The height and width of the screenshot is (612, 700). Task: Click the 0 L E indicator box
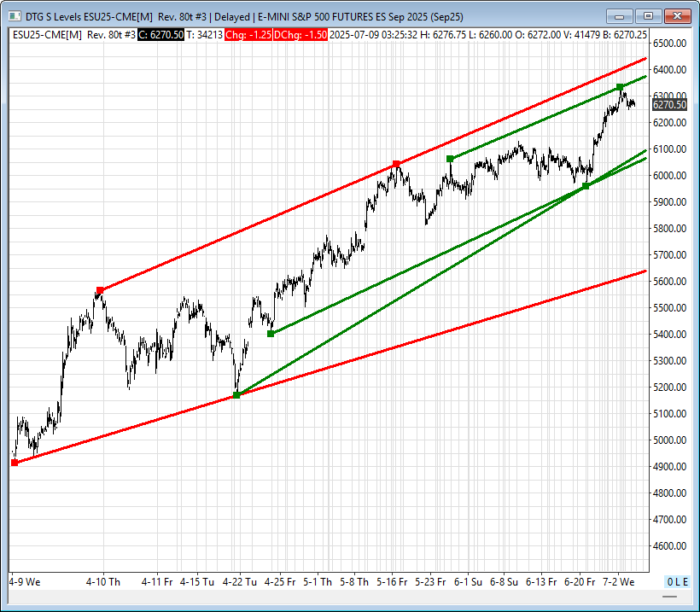(677, 581)
